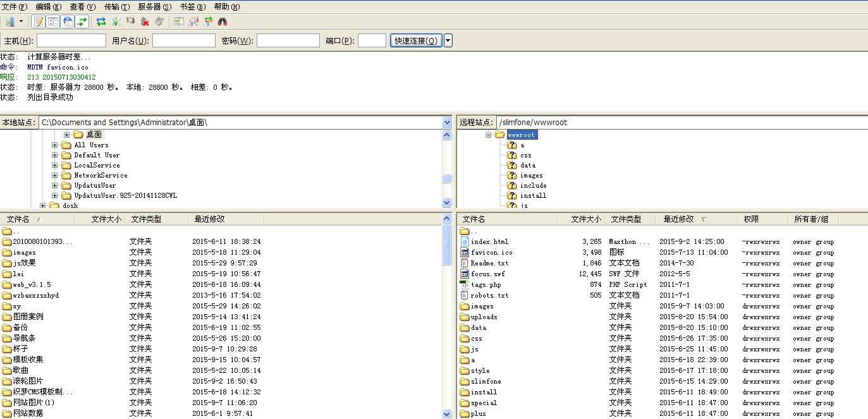Open the filename filters dialog

coord(179,21)
